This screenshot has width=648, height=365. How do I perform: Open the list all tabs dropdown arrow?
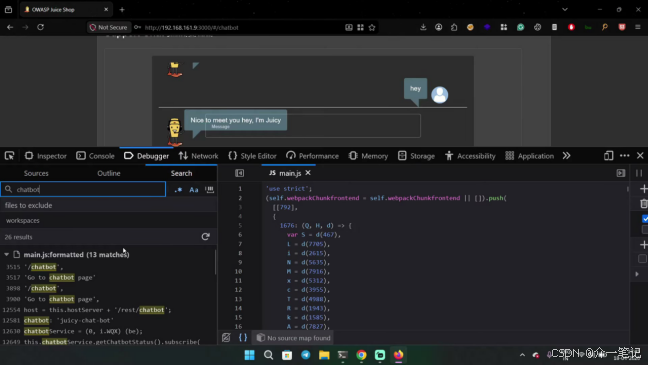(x=565, y=10)
